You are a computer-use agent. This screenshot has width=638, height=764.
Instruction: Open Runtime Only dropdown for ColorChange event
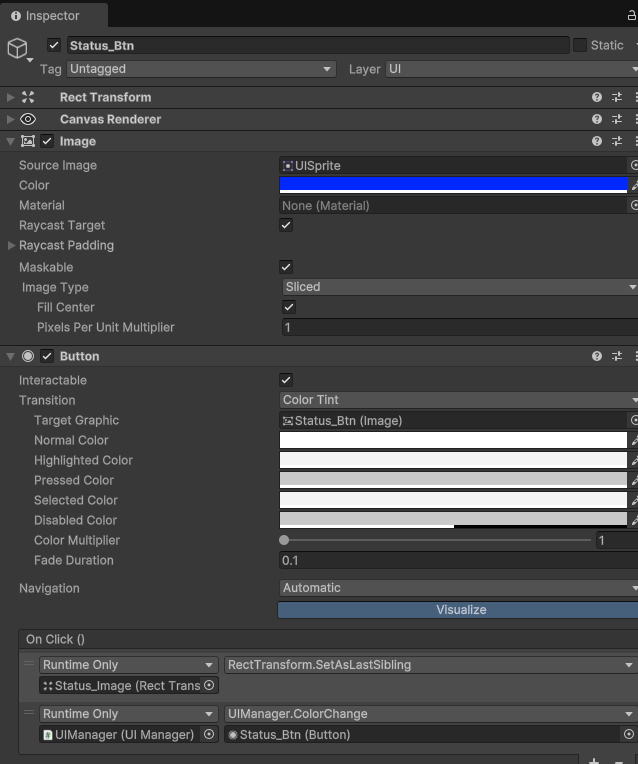click(x=128, y=714)
